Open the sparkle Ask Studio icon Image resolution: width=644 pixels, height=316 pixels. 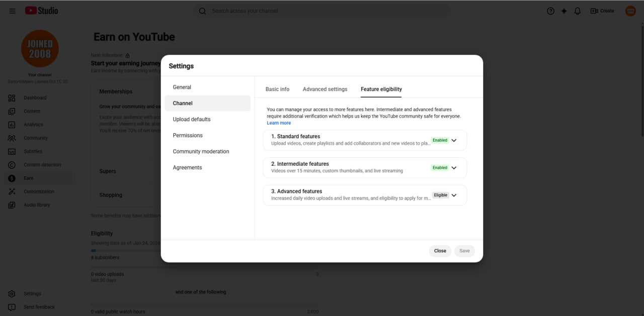(564, 11)
